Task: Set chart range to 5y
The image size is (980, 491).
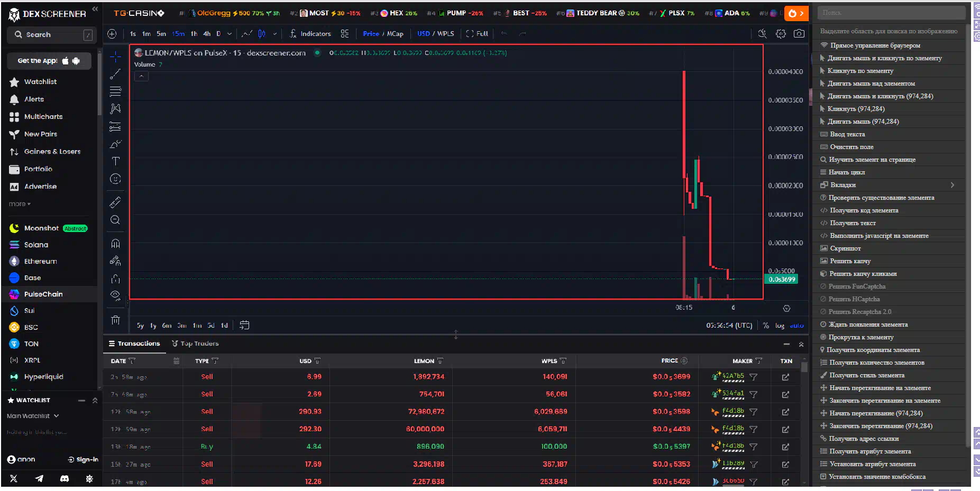Action: (140, 326)
